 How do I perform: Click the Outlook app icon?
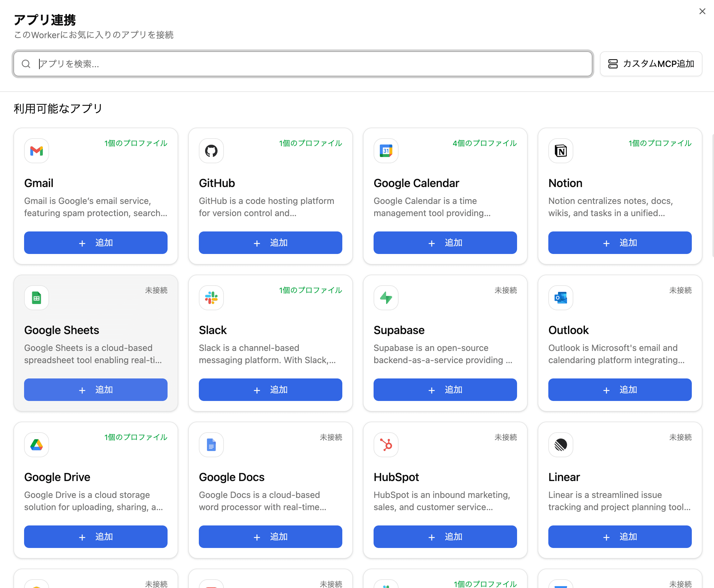click(560, 298)
